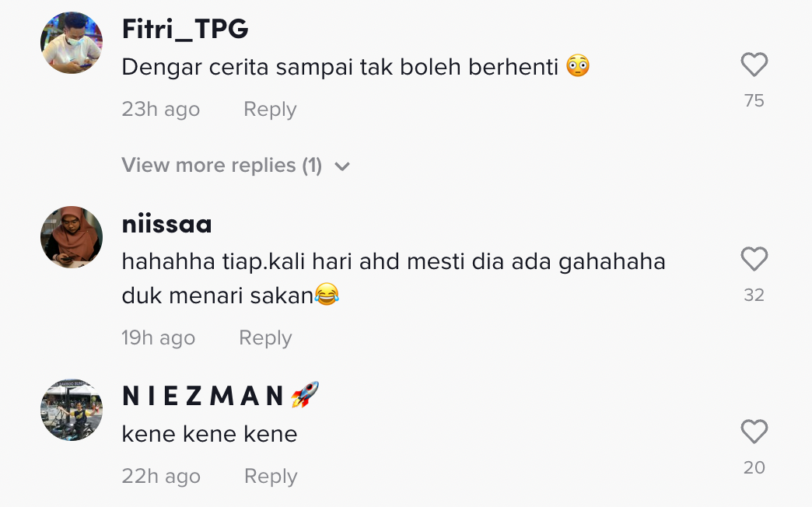Click the 75 likes count
The height and width of the screenshot is (507, 812).
pyautogui.click(x=754, y=100)
